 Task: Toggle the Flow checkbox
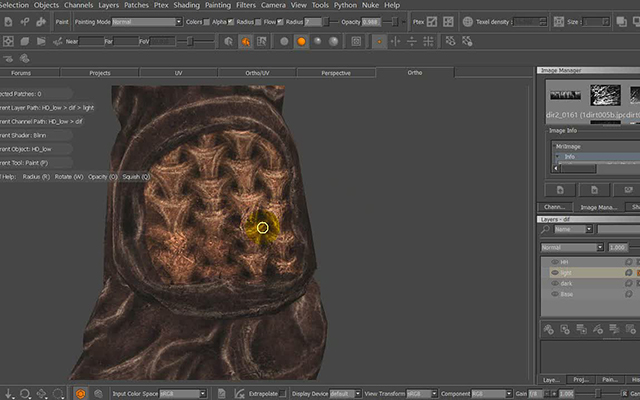tap(280, 22)
